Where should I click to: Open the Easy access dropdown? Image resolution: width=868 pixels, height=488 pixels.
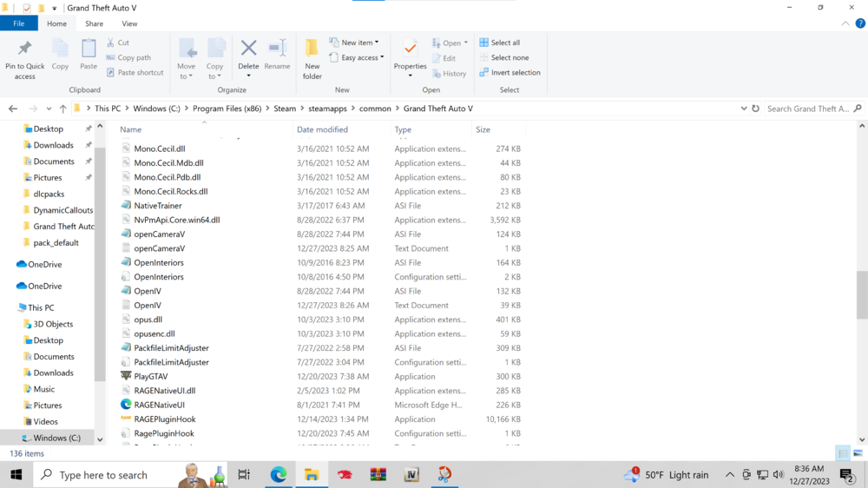(x=357, y=57)
